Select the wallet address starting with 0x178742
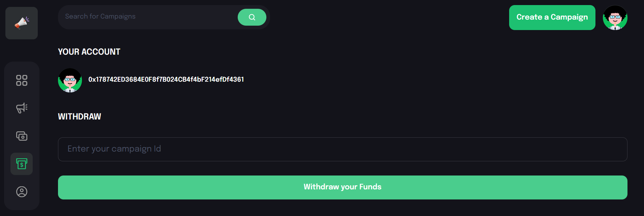Screen dimensions: 644x216 (166, 79)
